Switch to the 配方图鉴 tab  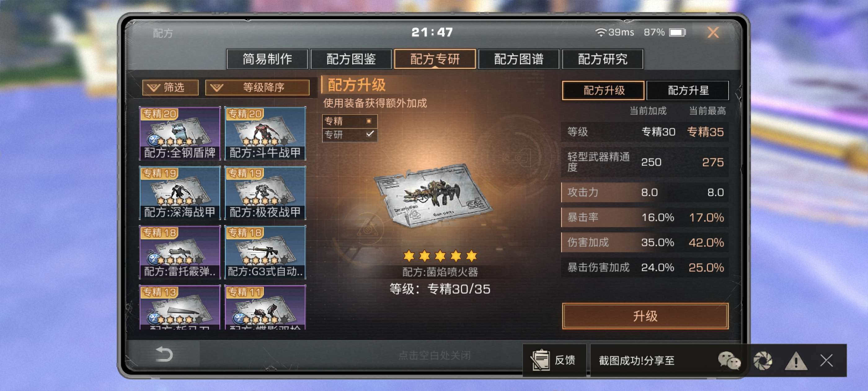coord(351,59)
